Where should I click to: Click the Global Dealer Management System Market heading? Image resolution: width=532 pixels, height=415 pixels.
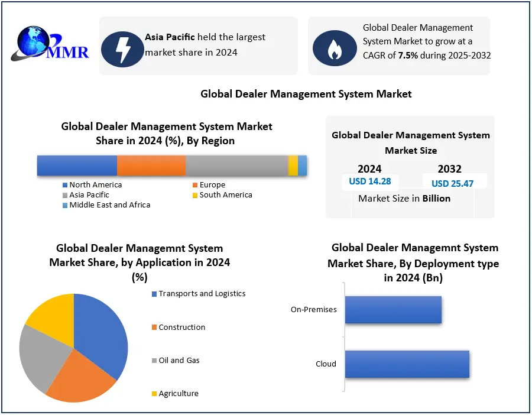point(306,94)
